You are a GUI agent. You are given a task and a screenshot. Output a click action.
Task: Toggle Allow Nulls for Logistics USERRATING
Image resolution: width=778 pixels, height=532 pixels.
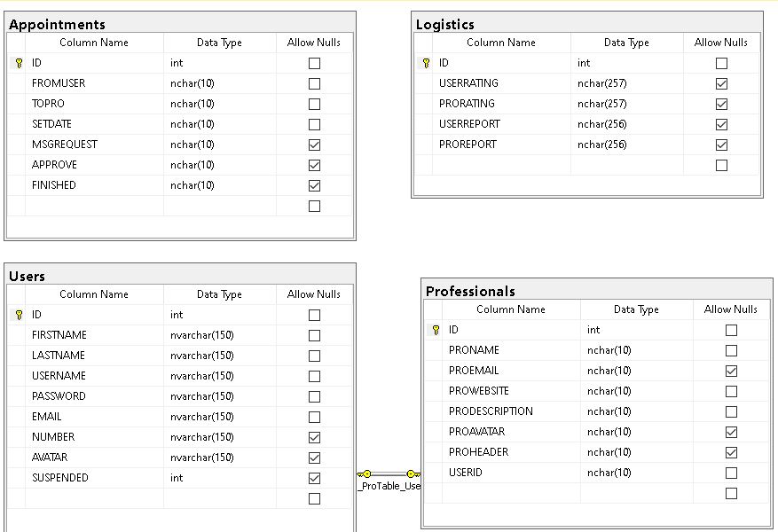721,84
